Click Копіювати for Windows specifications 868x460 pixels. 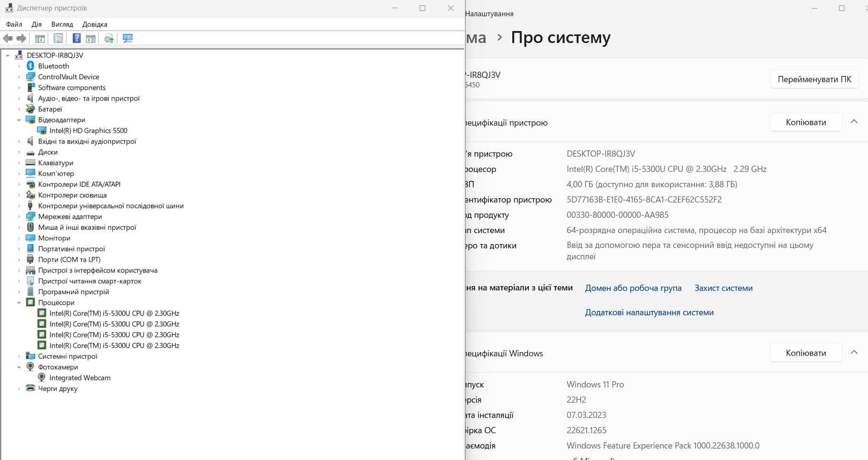[x=806, y=353]
